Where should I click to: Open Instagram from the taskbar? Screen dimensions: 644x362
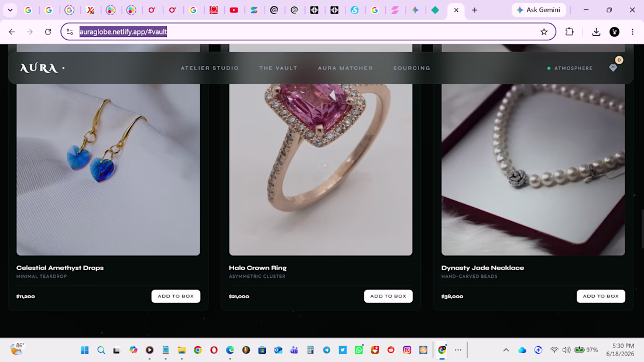pyautogui.click(x=407, y=350)
